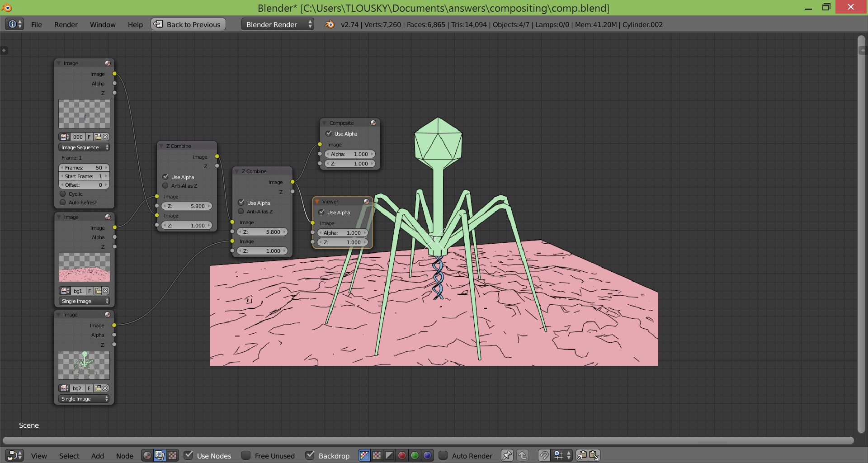Toggle Use Alpha on the Viewer node
This screenshot has height=463, width=868.
[x=321, y=212]
